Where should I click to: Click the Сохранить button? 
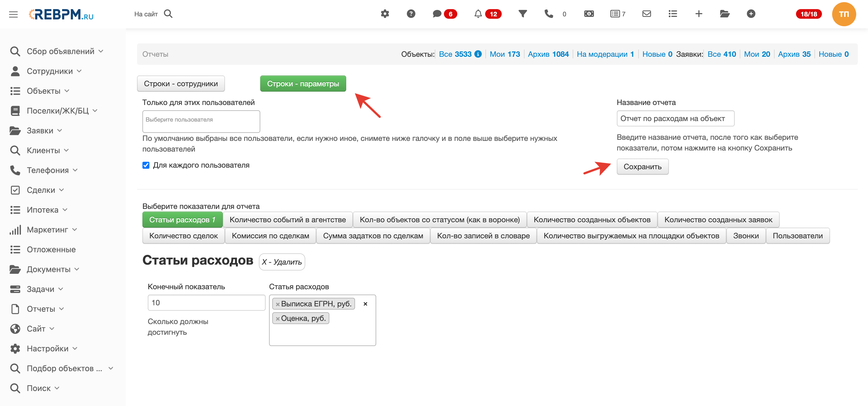[x=642, y=167]
